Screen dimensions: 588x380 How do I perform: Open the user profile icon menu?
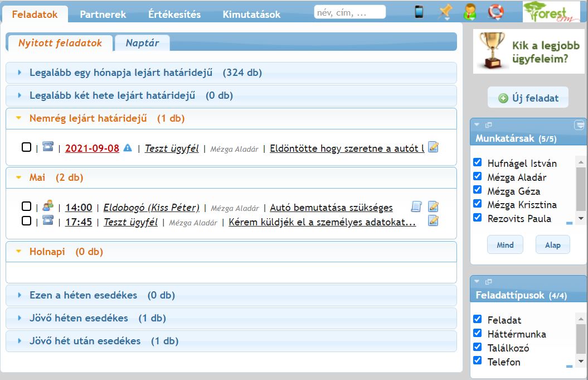point(470,12)
